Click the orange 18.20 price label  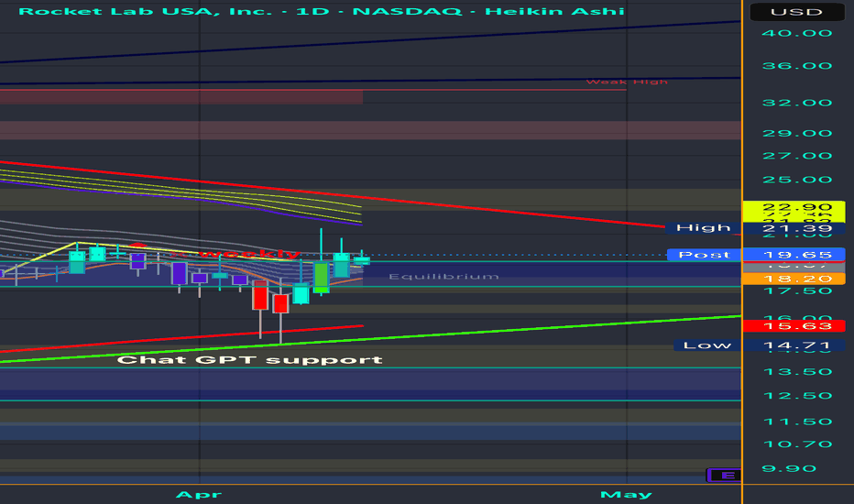pos(794,279)
